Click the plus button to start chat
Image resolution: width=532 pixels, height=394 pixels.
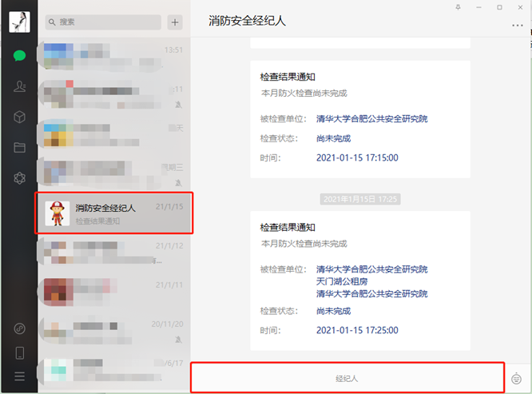click(x=175, y=22)
